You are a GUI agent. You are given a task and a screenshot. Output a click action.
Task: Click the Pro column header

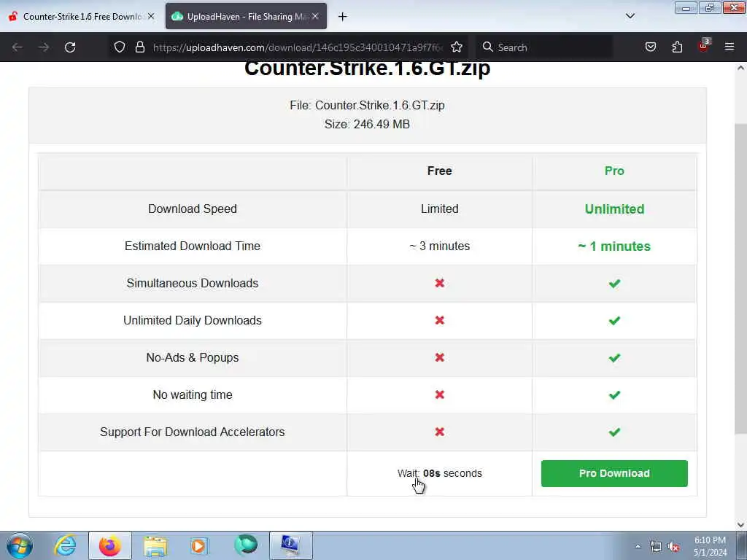tap(614, 171)
